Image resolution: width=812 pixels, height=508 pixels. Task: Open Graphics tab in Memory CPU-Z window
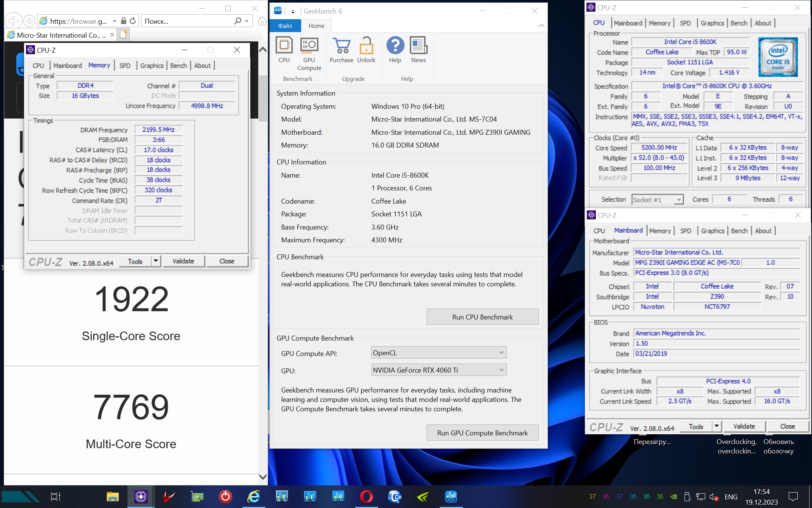152,65
